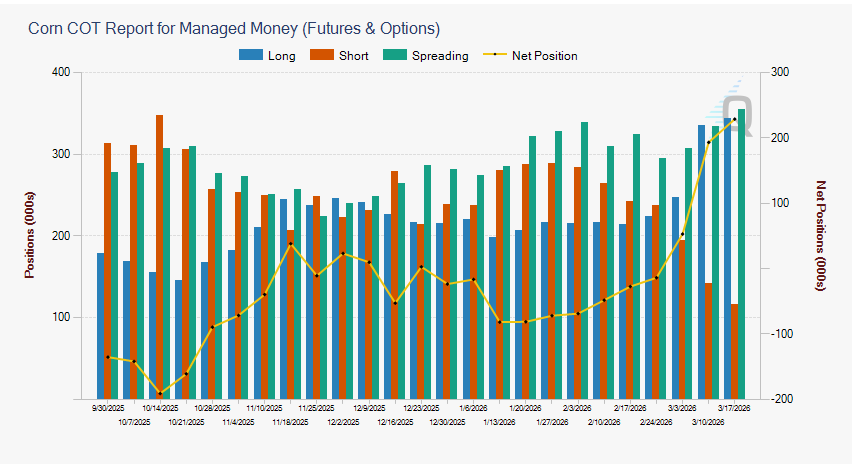Screen dimensions: 856x466
Task: Click the 10/21/2025 date axis label
Action: (x=186, y=422)
